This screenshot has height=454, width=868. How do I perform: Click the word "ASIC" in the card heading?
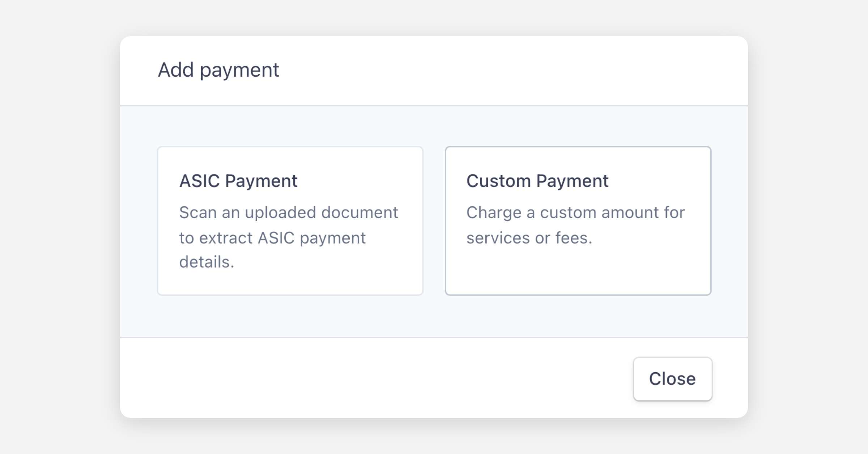coord(199,181)
